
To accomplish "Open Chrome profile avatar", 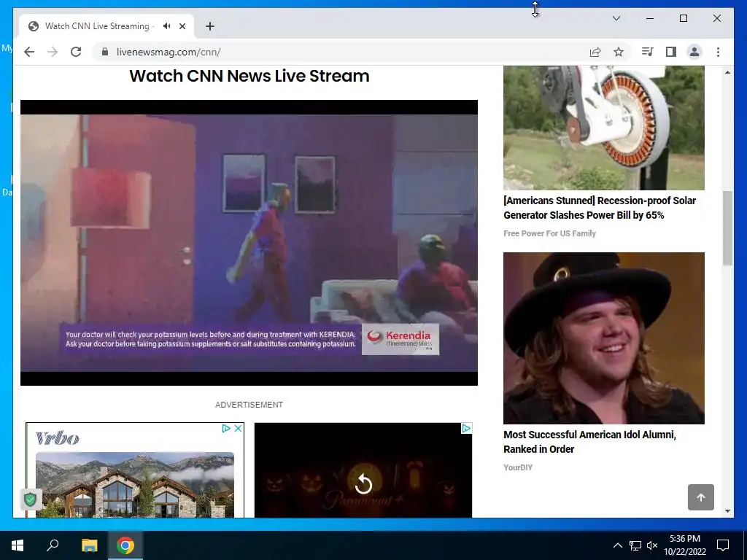I will [x=694, y=52].
